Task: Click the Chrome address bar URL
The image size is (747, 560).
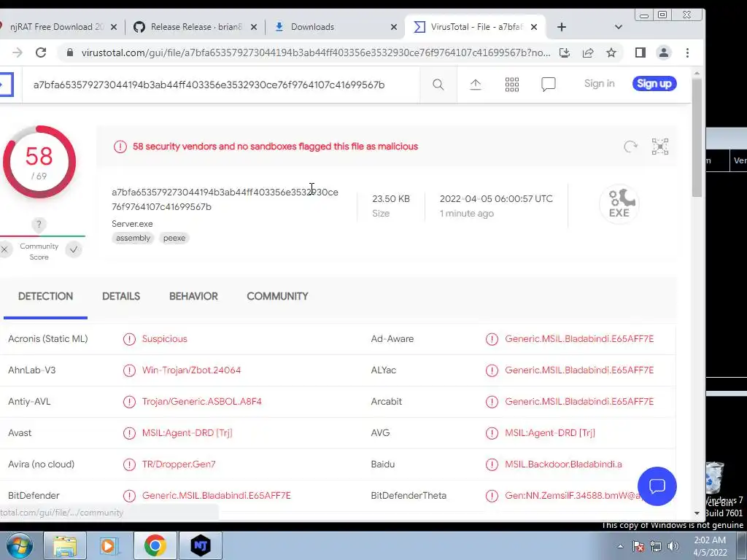Action: pos(315,52)
